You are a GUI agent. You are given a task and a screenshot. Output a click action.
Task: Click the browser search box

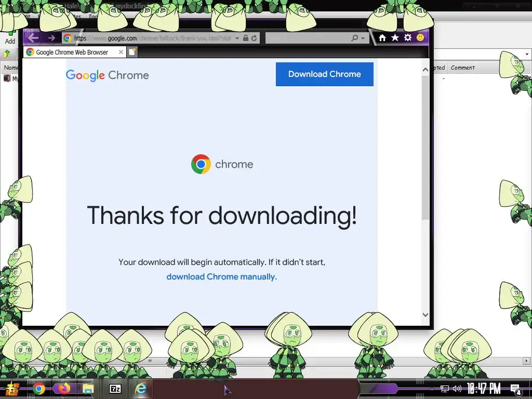307,38
